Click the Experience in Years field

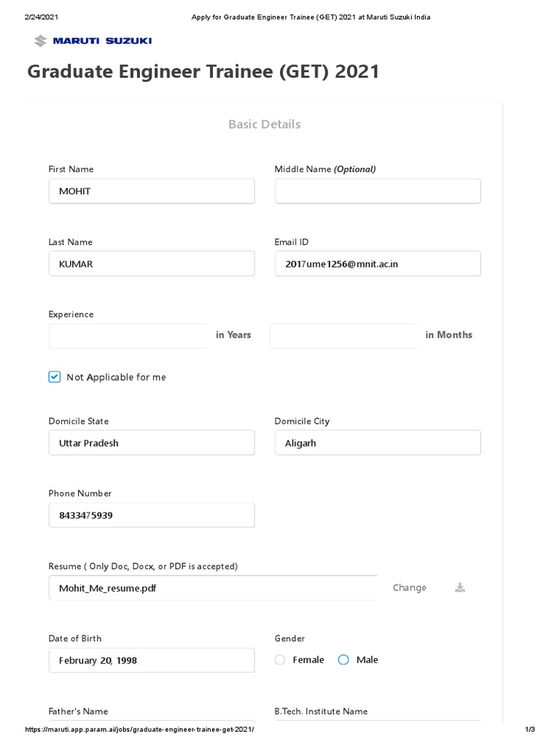(x=128, y=336)
